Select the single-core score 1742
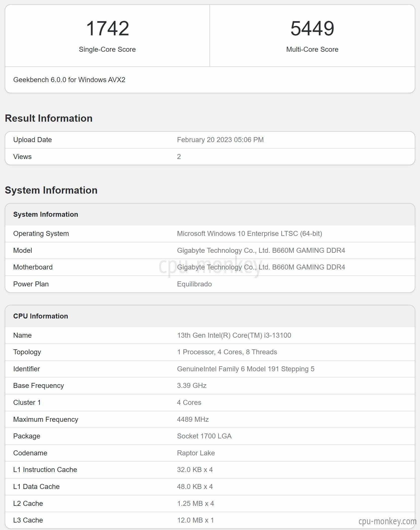This screenshot has width=420, height=530. click(107, 28)
